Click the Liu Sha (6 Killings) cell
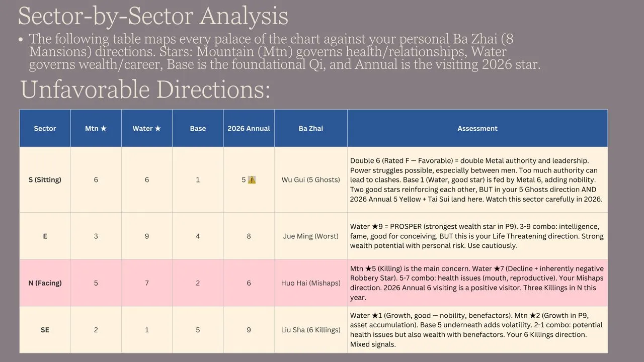 tap(311, 330)
